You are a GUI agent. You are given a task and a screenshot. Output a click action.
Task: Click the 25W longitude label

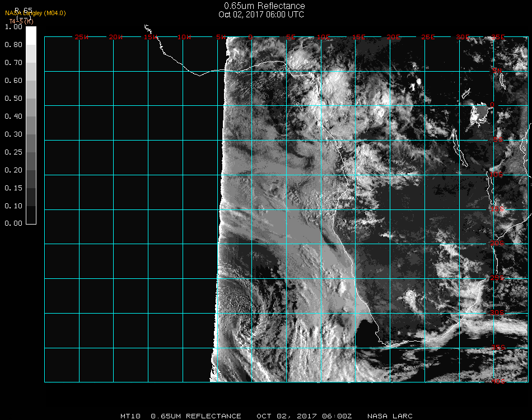82,37
